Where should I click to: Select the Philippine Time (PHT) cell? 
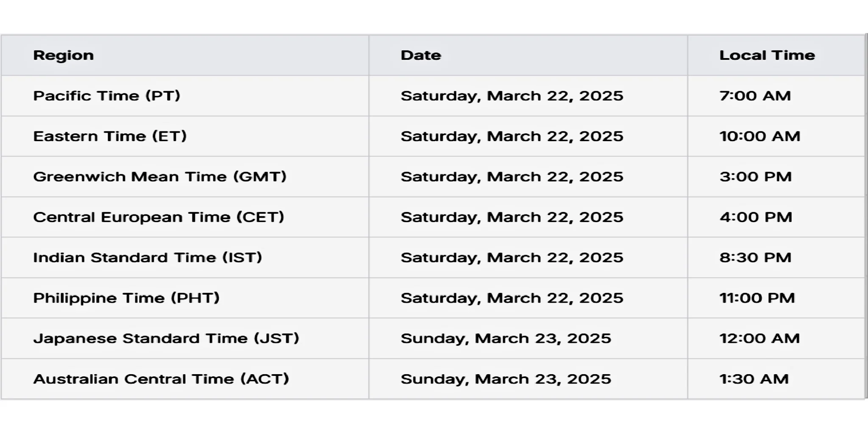point(185,298)
